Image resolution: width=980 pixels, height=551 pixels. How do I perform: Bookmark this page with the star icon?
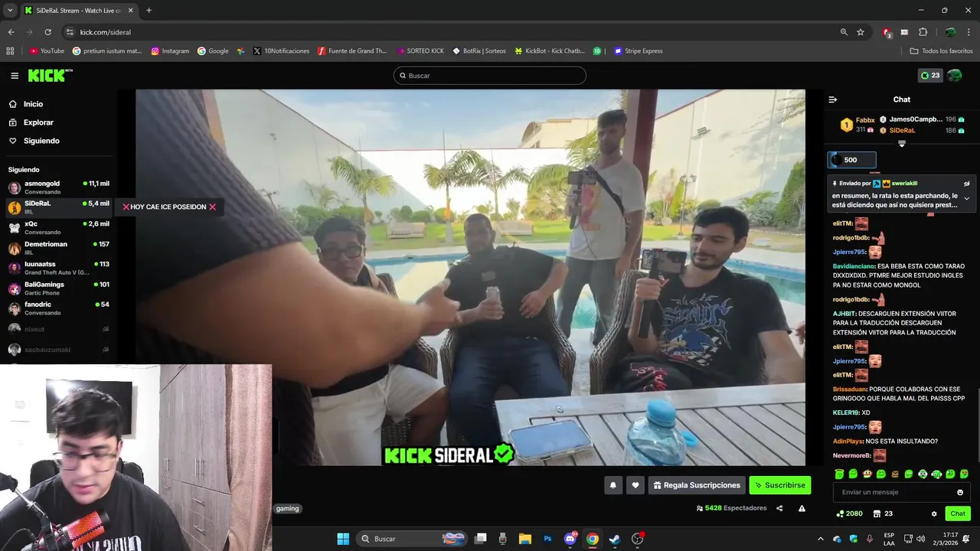(861, 32)
